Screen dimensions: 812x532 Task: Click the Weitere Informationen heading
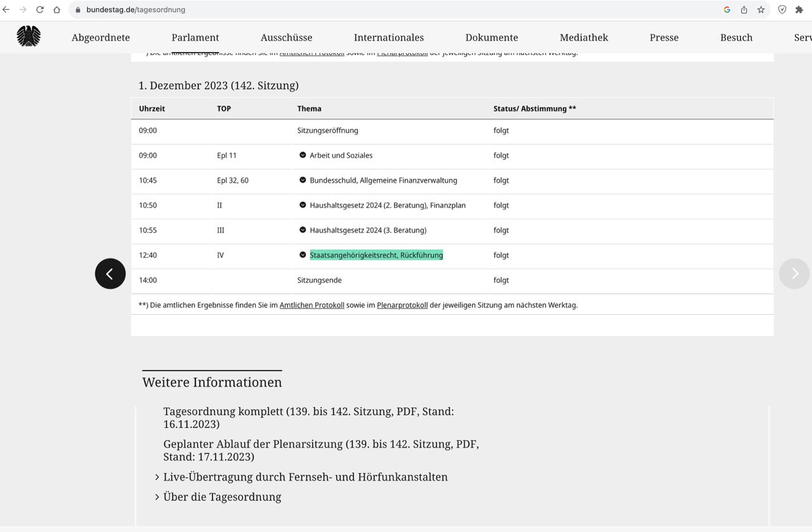pos(212,382)
